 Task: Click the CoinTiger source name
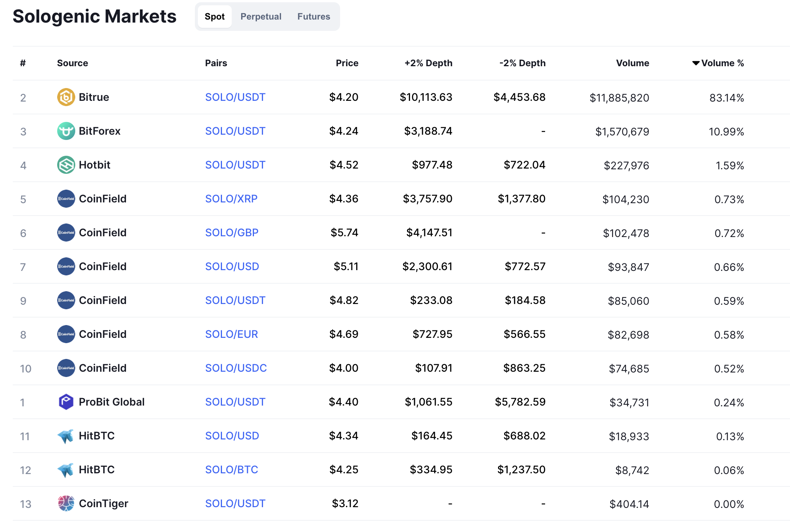[103, 503]
